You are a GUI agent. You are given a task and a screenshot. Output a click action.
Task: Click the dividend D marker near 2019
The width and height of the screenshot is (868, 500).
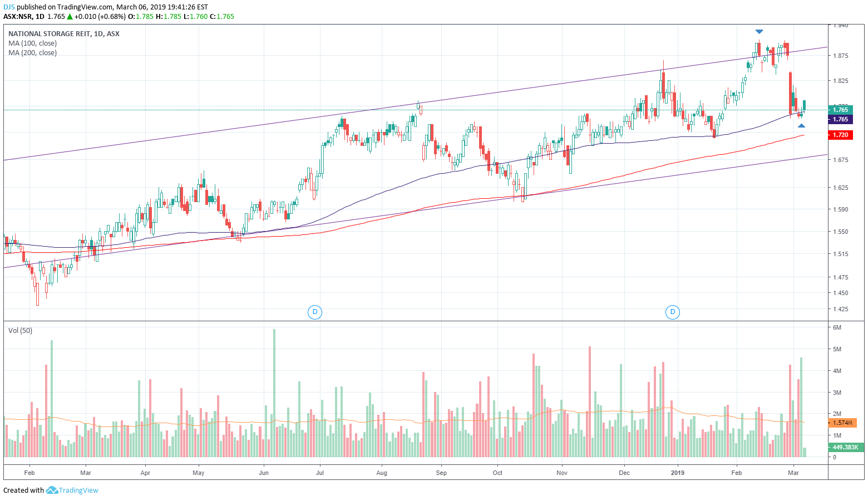[x=673, y=312]
